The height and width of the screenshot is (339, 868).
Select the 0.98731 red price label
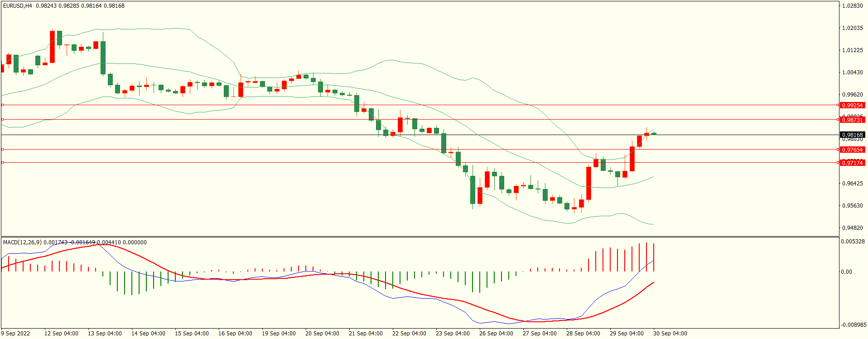pyautogui.click(x=852, y=120)
